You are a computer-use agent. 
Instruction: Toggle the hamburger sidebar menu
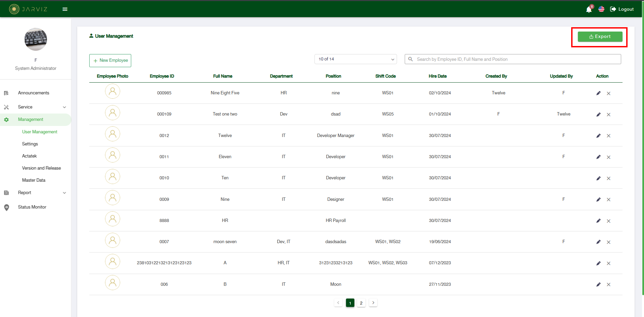click(65, 9)
